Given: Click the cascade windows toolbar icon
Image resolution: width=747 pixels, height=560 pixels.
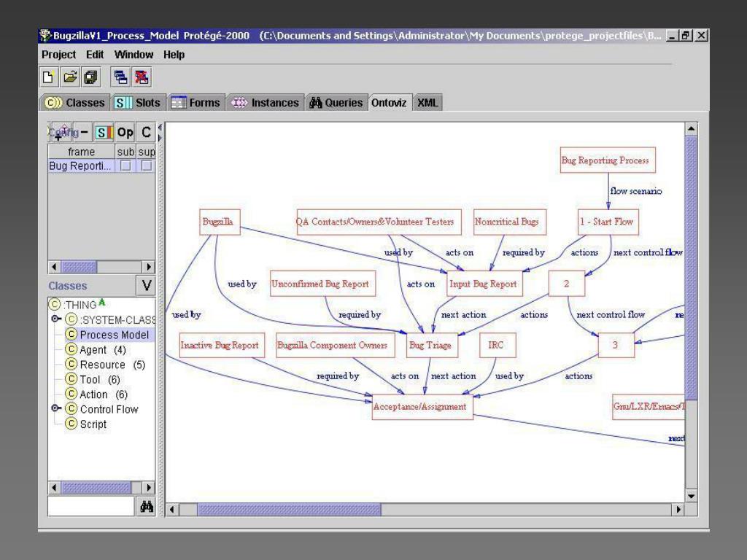Looking at the screenshot, I should pos(120,77).
